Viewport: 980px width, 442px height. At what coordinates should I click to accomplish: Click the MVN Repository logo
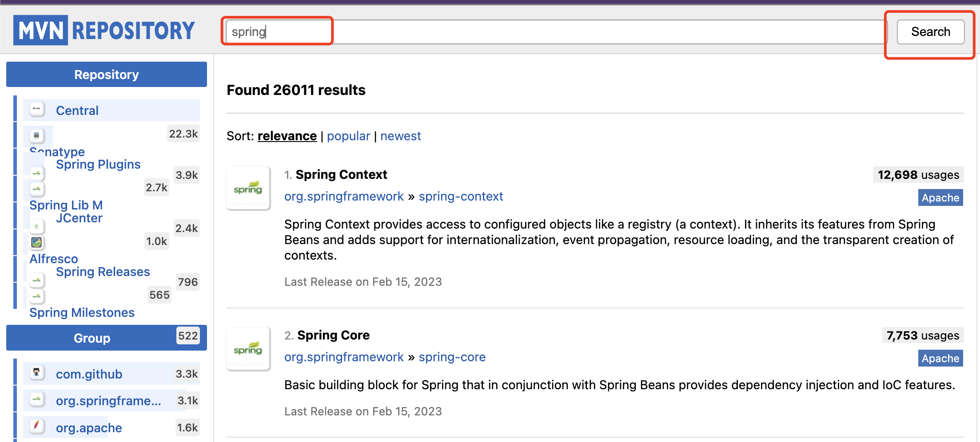104,30
